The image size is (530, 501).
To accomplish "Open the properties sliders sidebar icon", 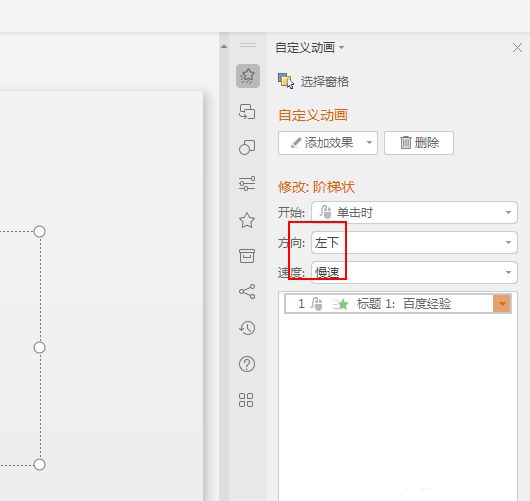I will [247, 184].
